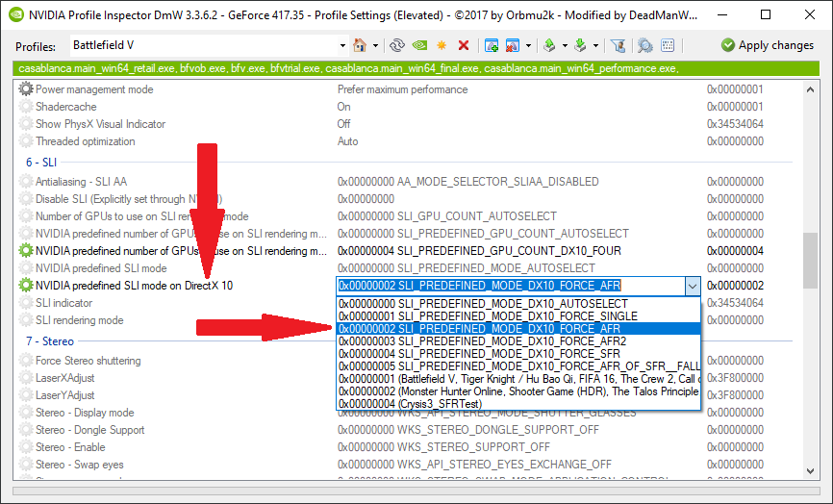
Task: Pick the 0x00000002 Monster Hunter Online entry
Action: [x=518, y=391]
